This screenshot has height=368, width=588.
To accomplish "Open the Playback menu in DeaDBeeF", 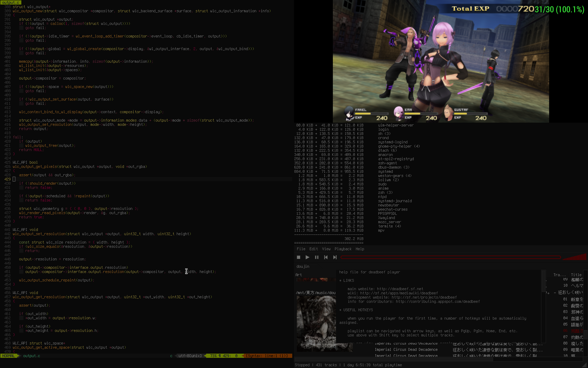I will click(x=343, y=249).
